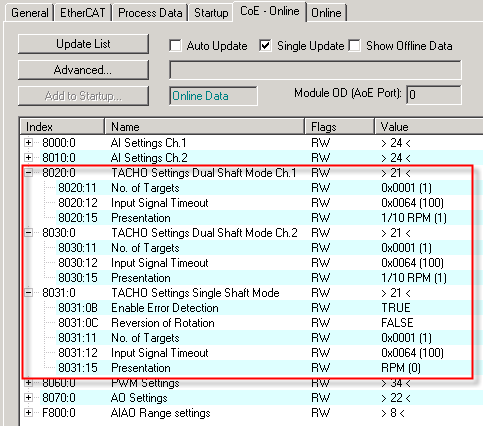The height and width of the screenshot is (426, 483).
Task: Click the empty field below Auto Update
Action: 315,70
